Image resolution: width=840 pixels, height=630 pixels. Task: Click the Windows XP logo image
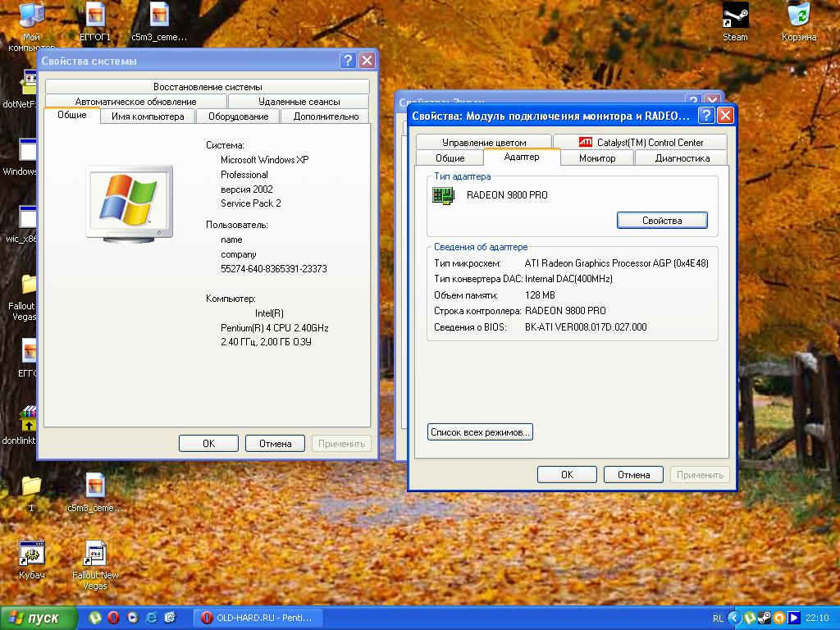click(x=129, y=204)
